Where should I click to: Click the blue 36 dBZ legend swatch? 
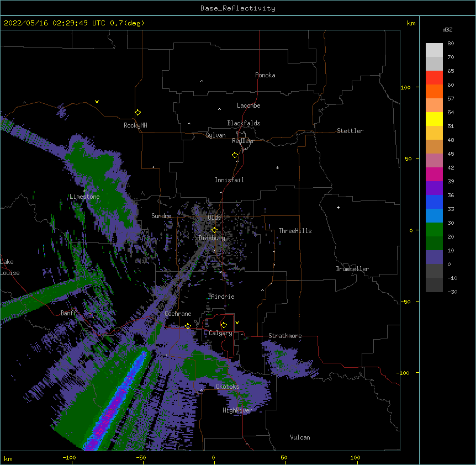(x=434, y=202)
